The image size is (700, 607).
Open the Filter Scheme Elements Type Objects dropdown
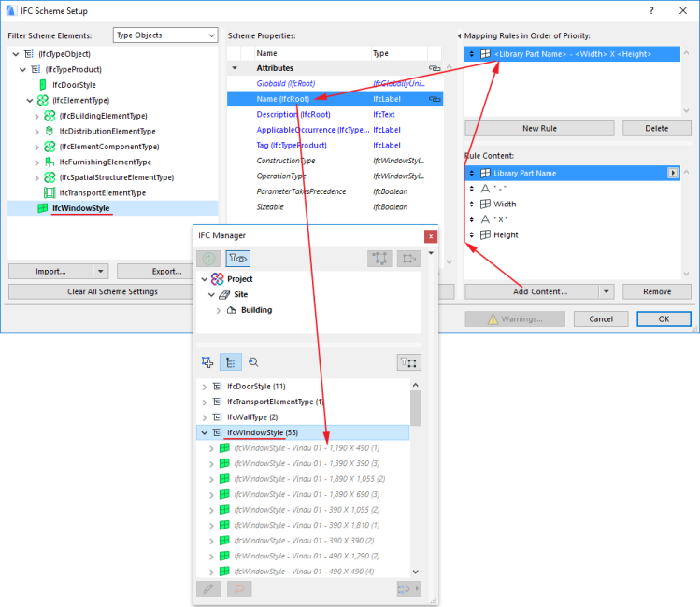pyautogui.click(x=165, y=35)
